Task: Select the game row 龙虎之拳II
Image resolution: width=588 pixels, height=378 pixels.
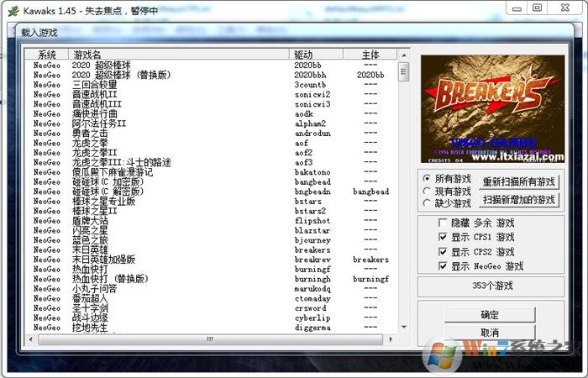Action: point(210,153)
